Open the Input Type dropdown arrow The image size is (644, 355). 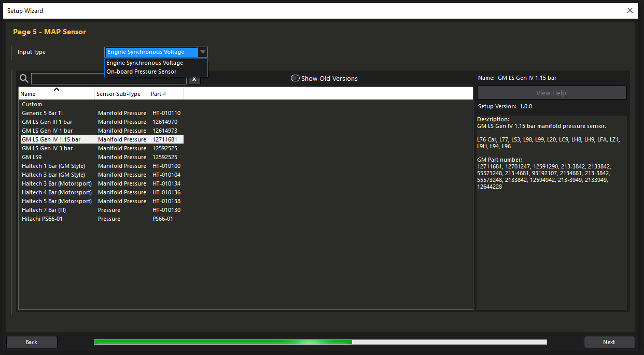(203, 52)
